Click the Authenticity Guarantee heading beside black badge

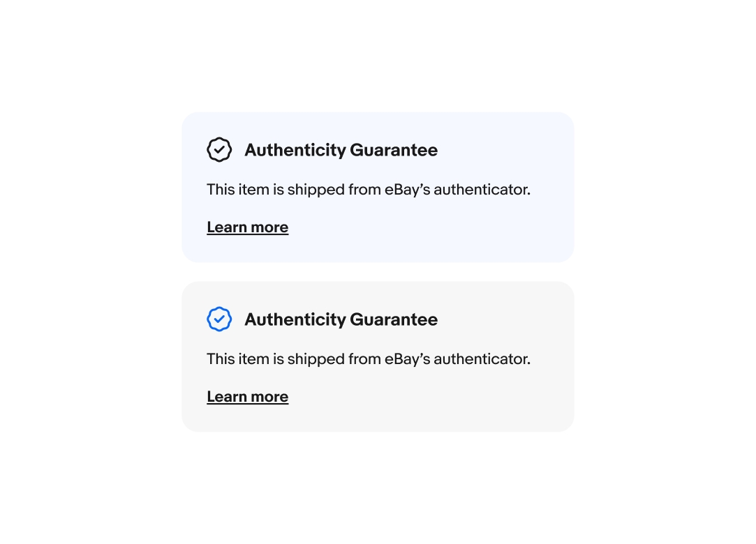coord(341,150)
